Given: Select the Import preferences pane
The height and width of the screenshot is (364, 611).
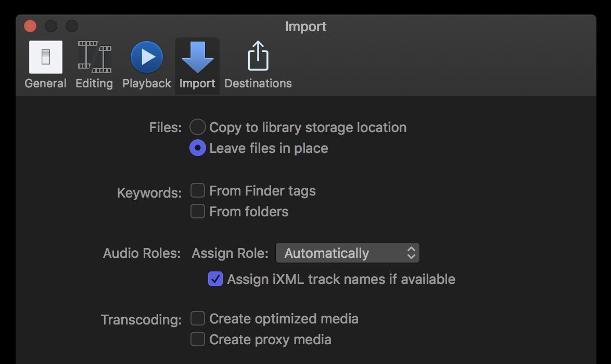Looking at the screenshot, I should click(197, 65).
